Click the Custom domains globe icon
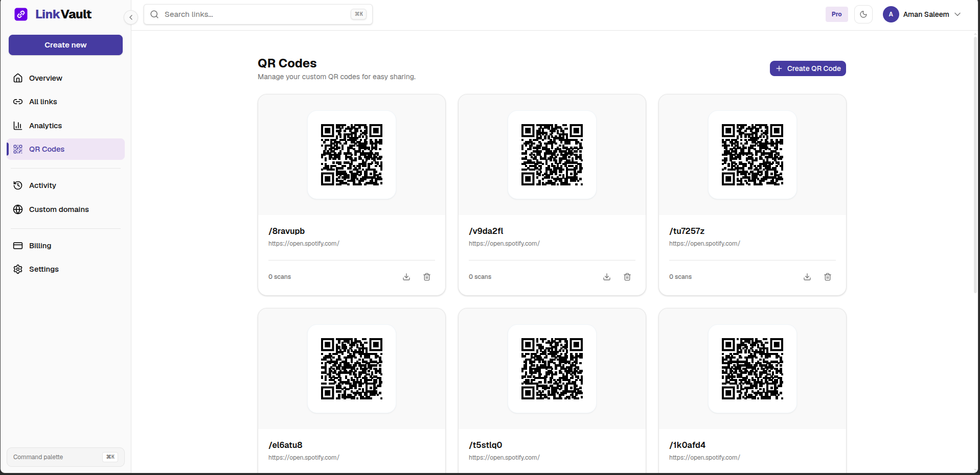Image resolution: width=980 pixels, height=475 pixels. click(x=18, y=209)
